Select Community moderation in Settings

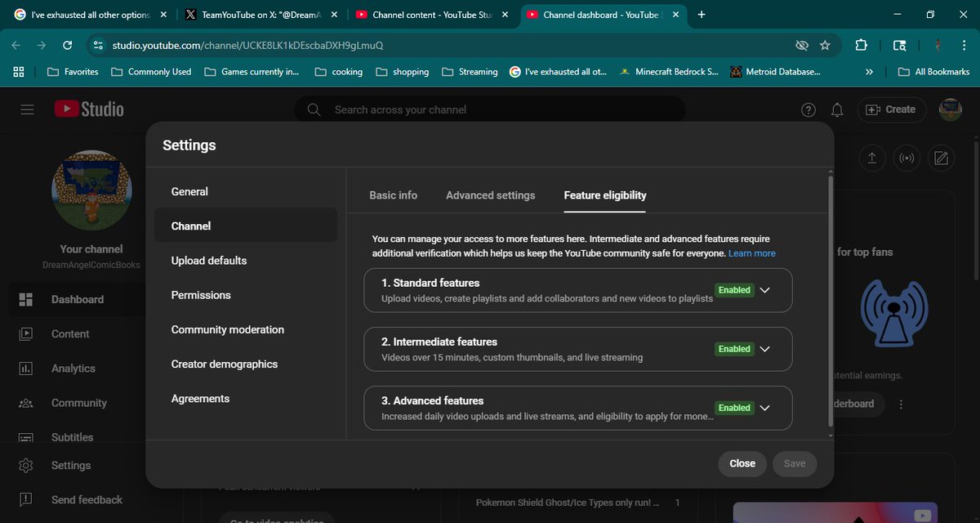click(x=245, y=329)
